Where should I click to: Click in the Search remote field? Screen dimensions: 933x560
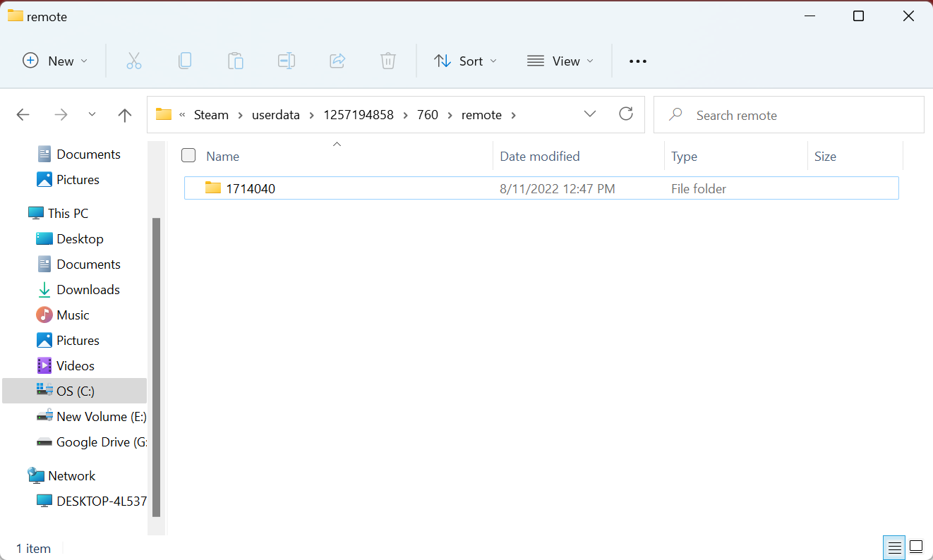(x=789, y=115)
